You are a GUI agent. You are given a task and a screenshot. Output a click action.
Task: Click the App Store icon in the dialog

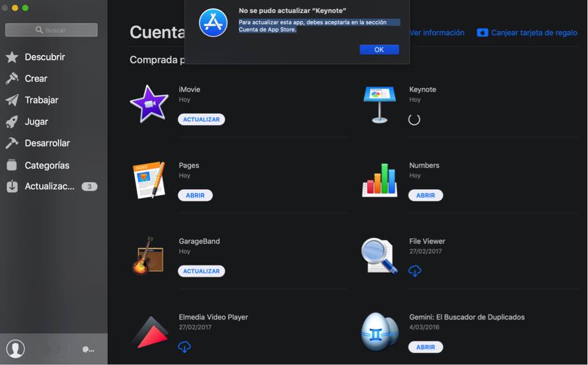pos(213,23)
